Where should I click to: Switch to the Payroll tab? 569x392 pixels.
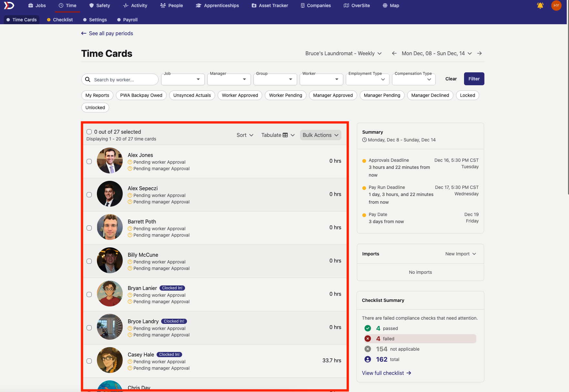(x=127, y=20)
